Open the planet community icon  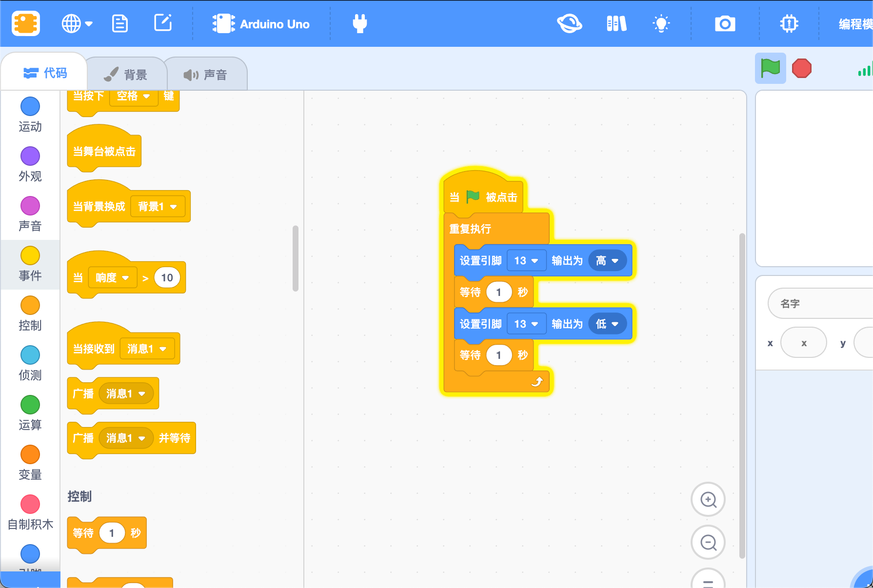pyautogui.click(x=569, y=23)
